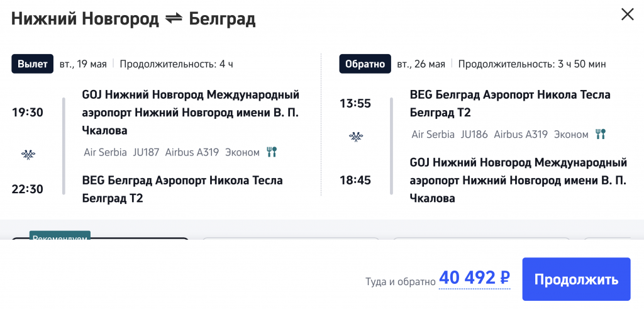The image size is (644, 309).
Task: Click the return flight number JU186
Action: (x=474, y=134)
